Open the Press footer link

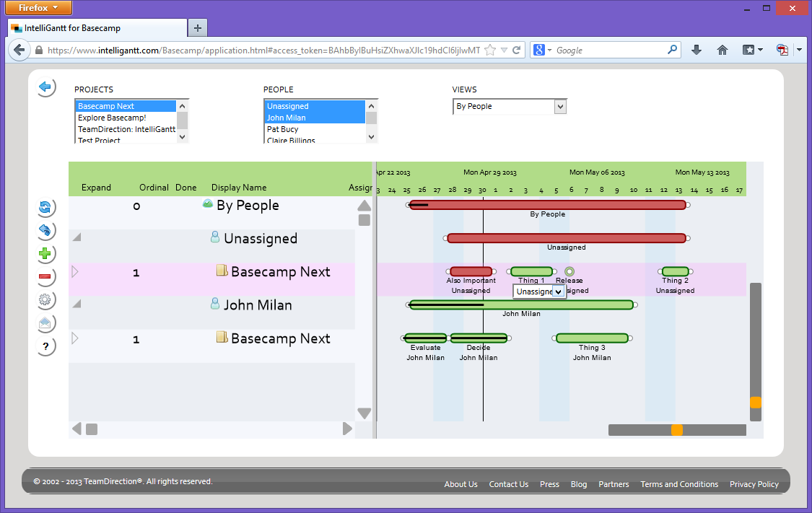(549, 484)
